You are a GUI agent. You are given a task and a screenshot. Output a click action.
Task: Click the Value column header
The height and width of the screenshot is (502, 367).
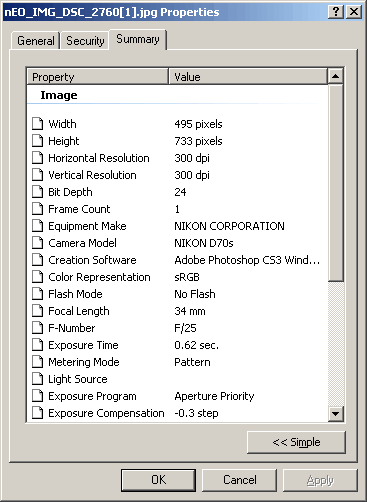[248, 77]
